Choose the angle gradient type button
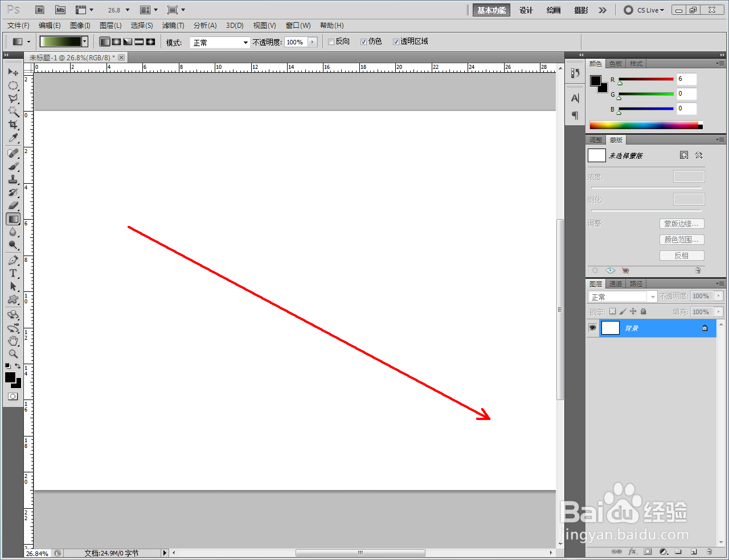 point(128,42)
